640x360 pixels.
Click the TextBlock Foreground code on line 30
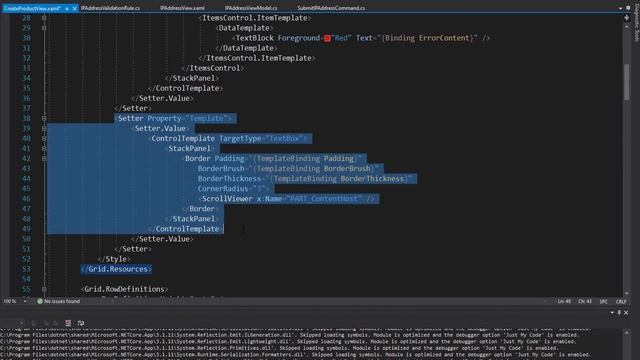(x=360, y=38)
